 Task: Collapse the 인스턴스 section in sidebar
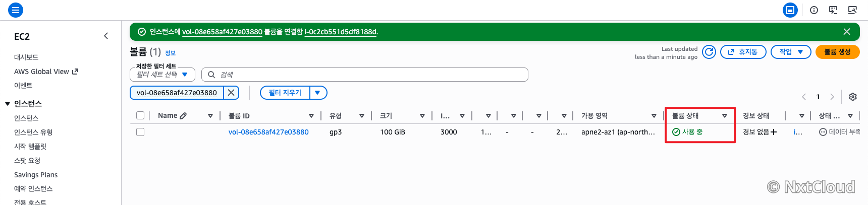[x=8, y=104]
